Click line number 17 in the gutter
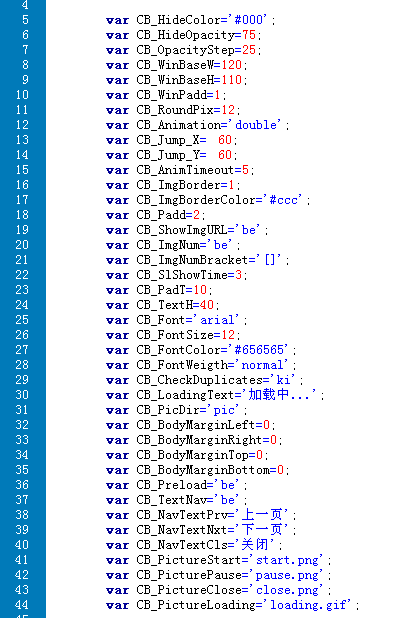 pyautogui.click(x=22, y=200)
